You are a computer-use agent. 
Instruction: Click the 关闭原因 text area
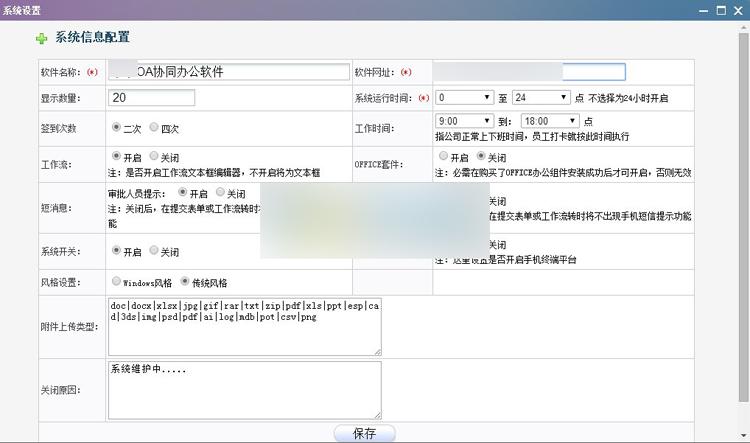[x=245, y=389]
